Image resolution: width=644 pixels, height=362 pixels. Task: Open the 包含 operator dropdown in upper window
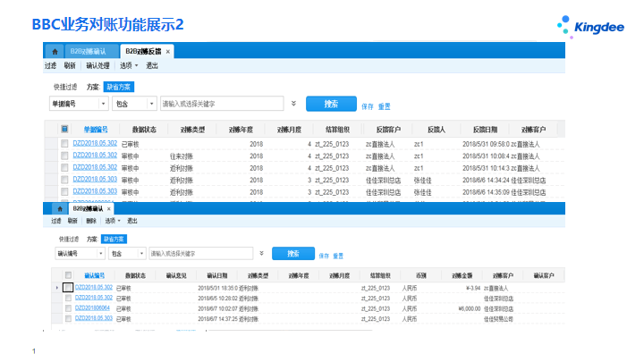135,104
